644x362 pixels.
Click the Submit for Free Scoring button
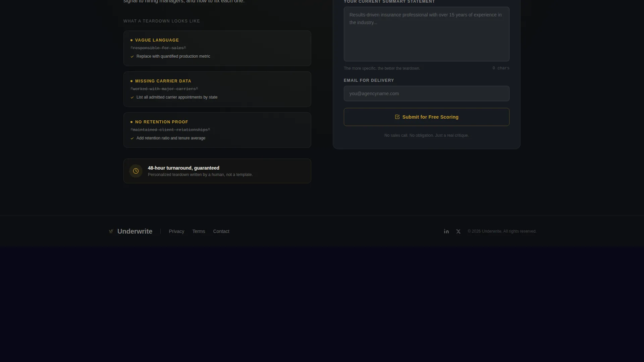coord(426,117)
